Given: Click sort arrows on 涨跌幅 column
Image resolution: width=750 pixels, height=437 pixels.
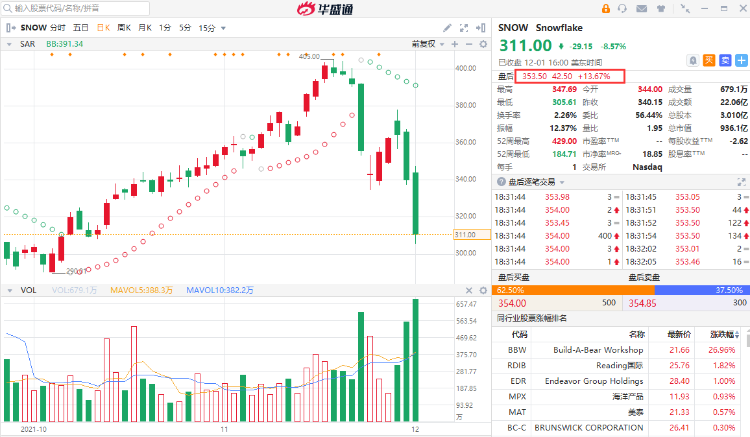Looking at the screenshot, I should point(737,335).
